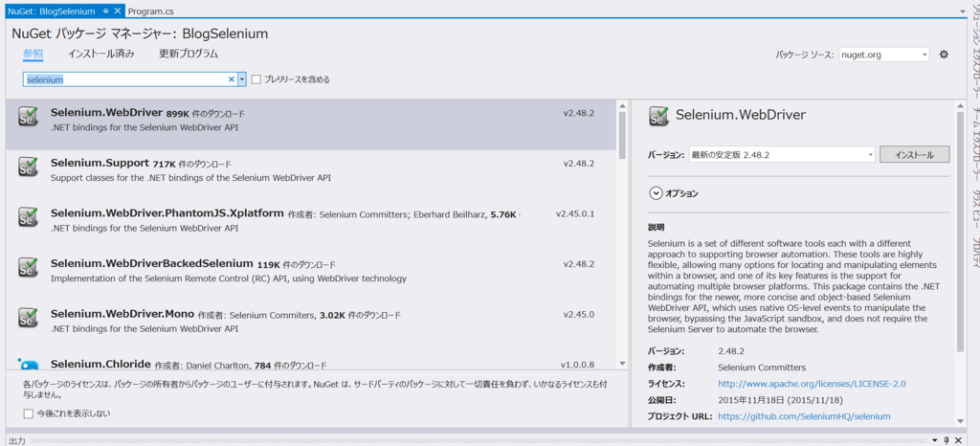Switch to the 更新プログラム tab
This screenshot has width=980, height=446.
coord(189,54)
